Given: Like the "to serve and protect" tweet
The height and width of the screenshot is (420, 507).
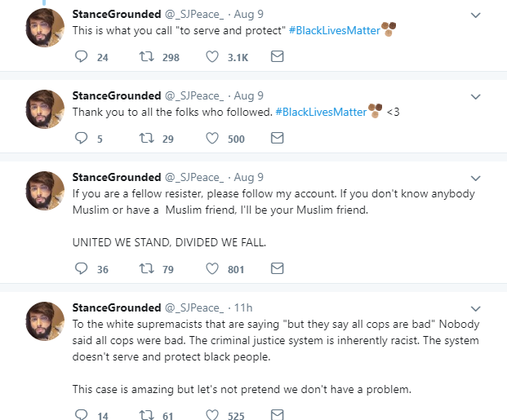Looking at the screenshot, I should [211, 57].
